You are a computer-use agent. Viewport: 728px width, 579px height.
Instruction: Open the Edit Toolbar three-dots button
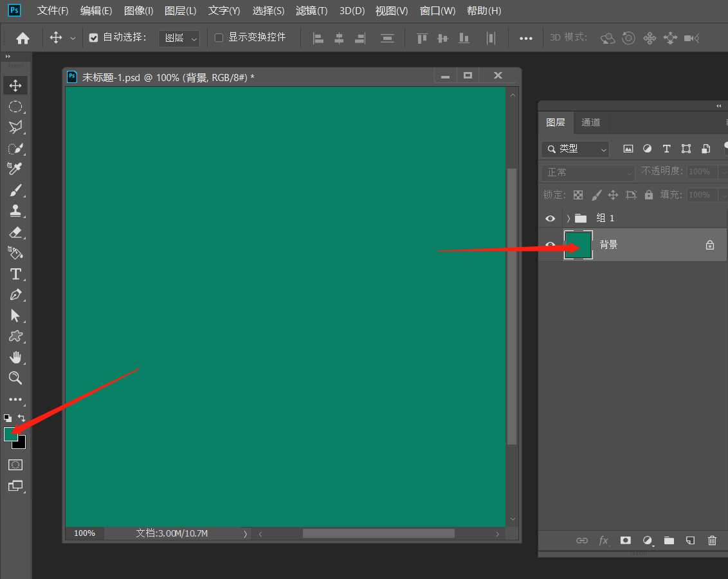tap(15, 400)
